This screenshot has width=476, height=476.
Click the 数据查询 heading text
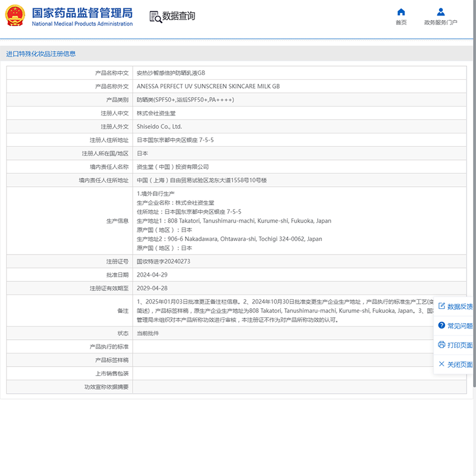point(178,16)
